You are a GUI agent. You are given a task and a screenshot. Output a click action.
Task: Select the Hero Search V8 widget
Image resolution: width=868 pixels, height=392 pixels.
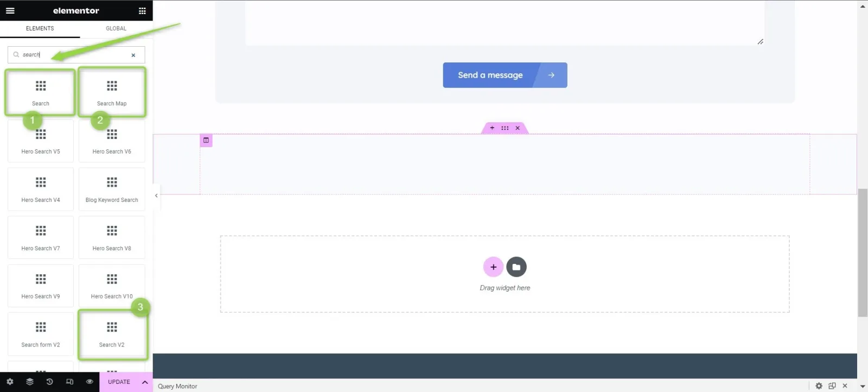[112, 237]
